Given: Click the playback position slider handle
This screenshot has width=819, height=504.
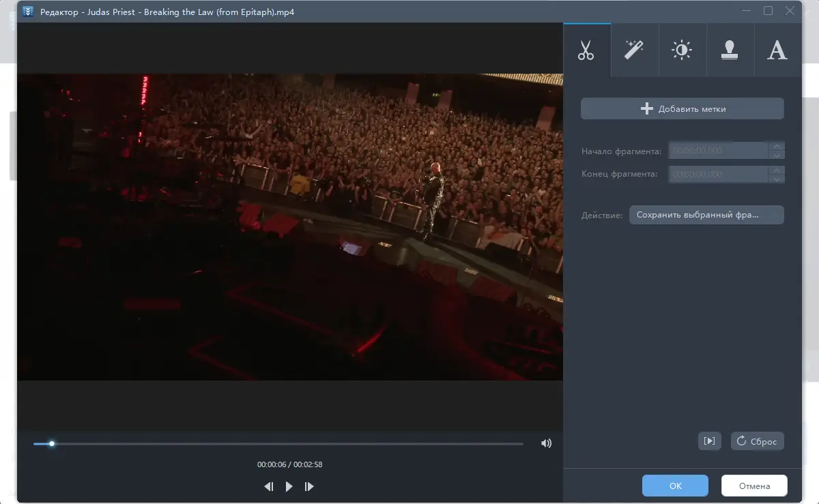Looking at the screenshot, I should 51,444.
